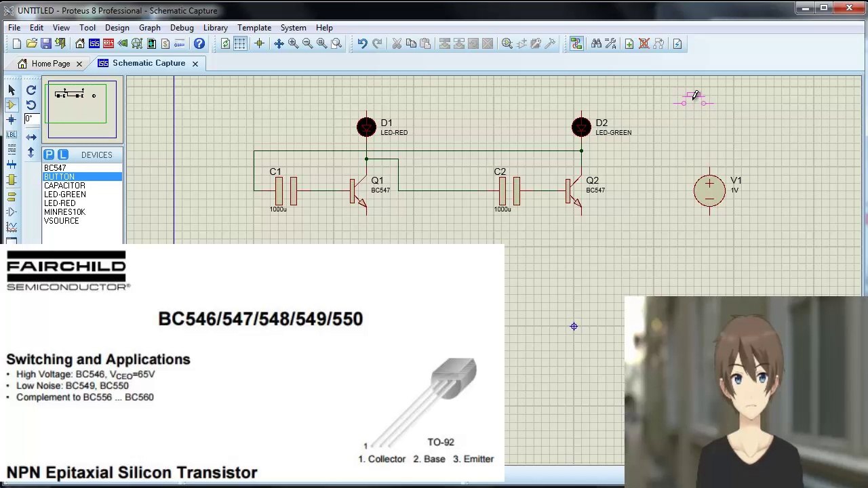Open the View menu
Viewport: 868px width, 488px height.
click(61, 28)
